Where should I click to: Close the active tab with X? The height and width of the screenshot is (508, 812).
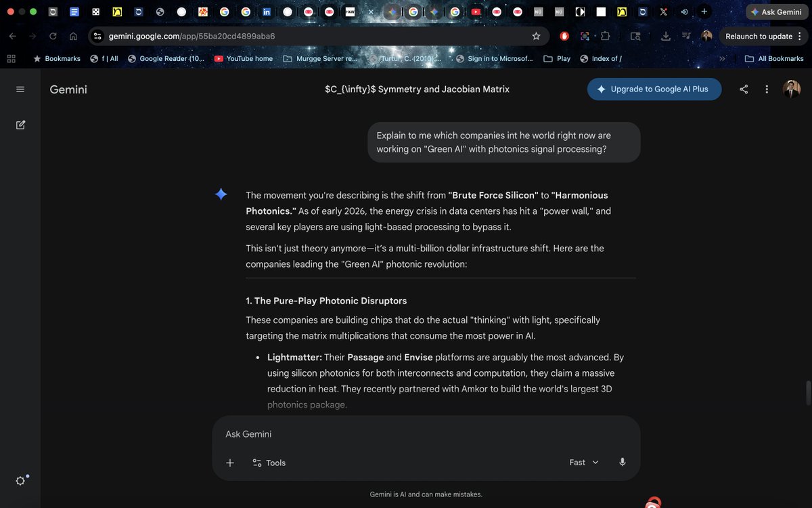pyautogui.click(x=371, y=12)
